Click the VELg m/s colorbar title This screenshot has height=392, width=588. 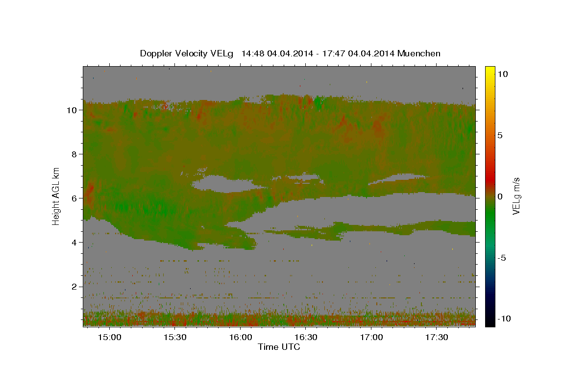point(516,196)
